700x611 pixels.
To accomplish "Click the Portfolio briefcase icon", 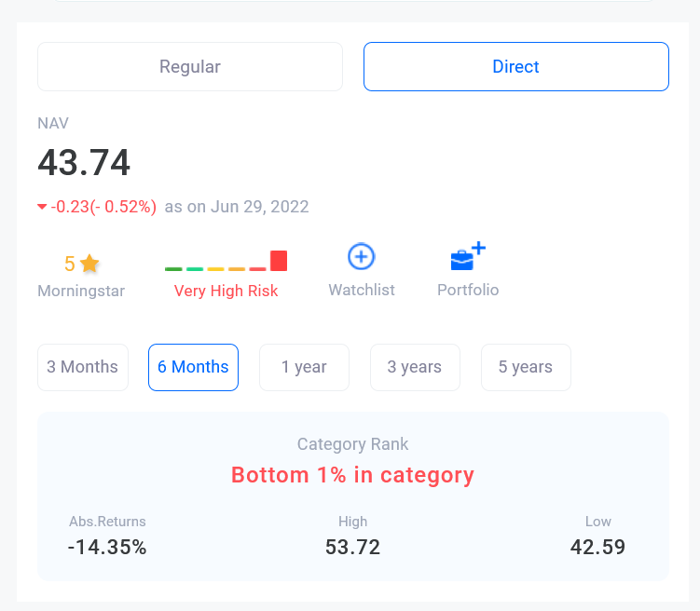I will 468,256.
